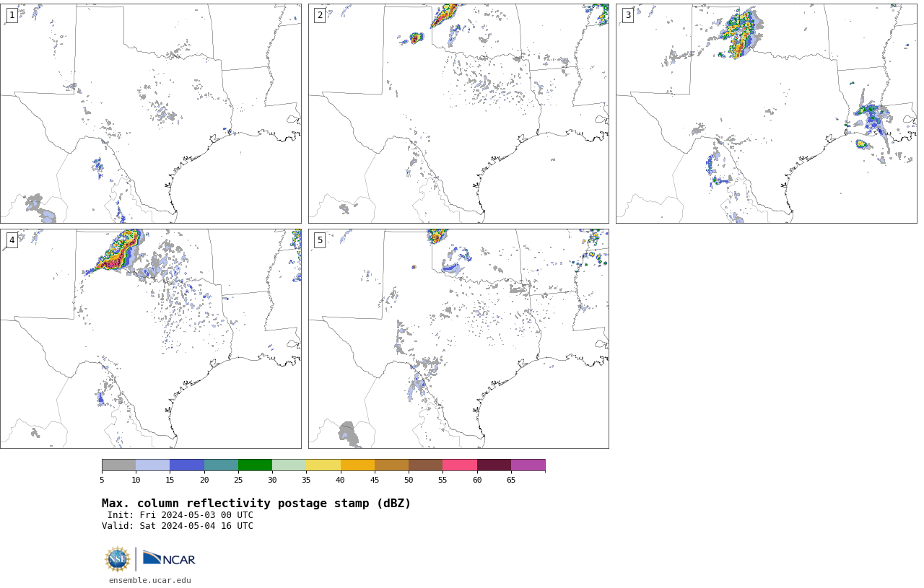
Task: Click the Max. column reflectivity title
Action: (x=256, y=504)
